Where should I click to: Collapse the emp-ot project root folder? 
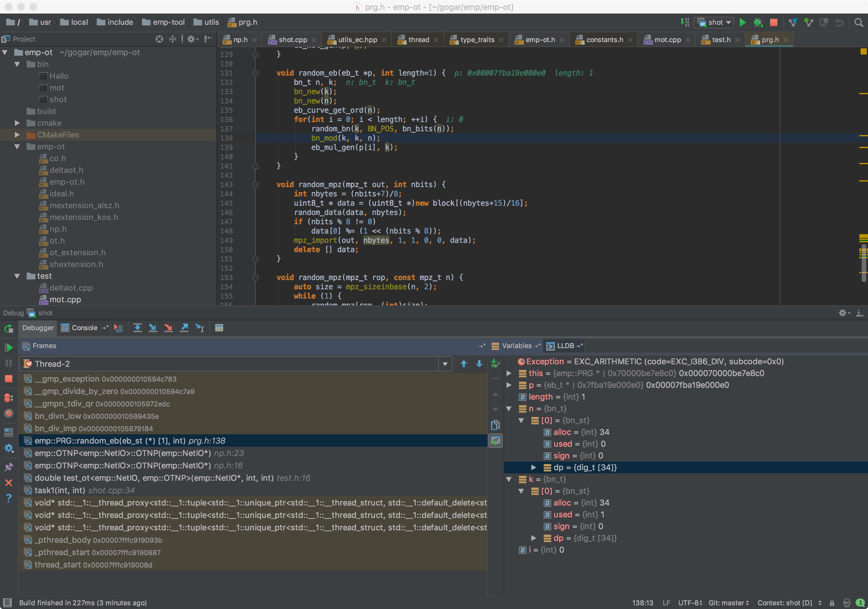[x=5, y=53]
